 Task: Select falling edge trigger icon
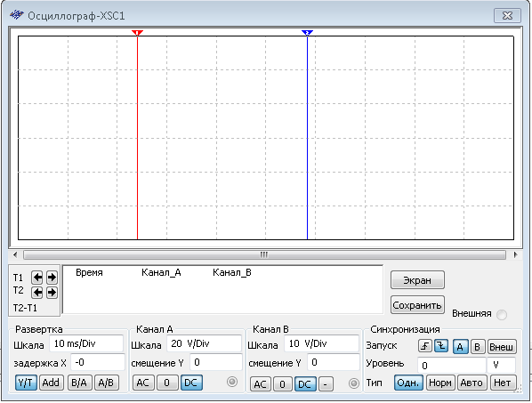click(441, 346)
